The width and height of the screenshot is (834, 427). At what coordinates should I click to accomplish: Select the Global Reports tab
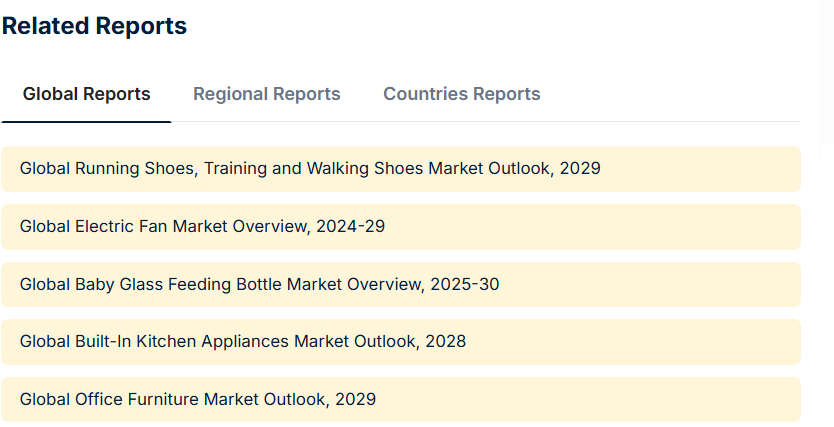[86, 94]
